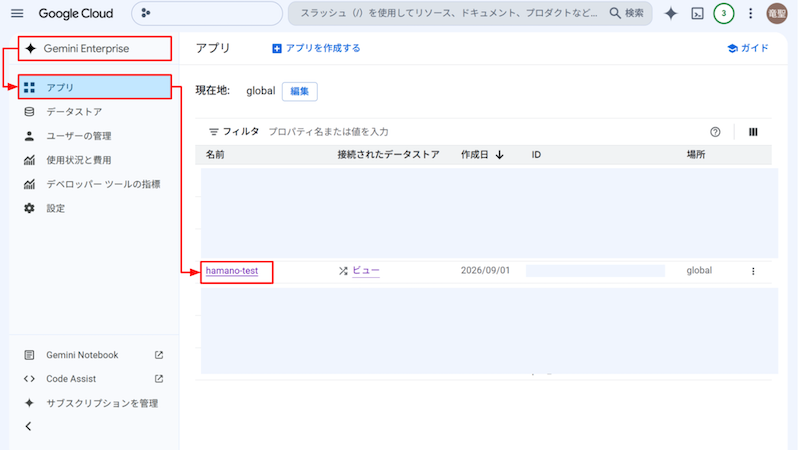Viewport: 804px width, 450px height.
Task: Open the project picker selector
Action: tap(207, 13)
